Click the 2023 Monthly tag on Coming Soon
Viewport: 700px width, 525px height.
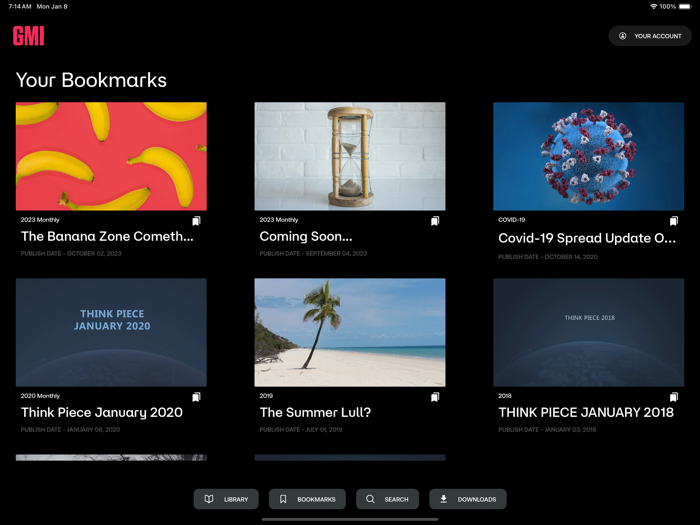pos(279,220)
